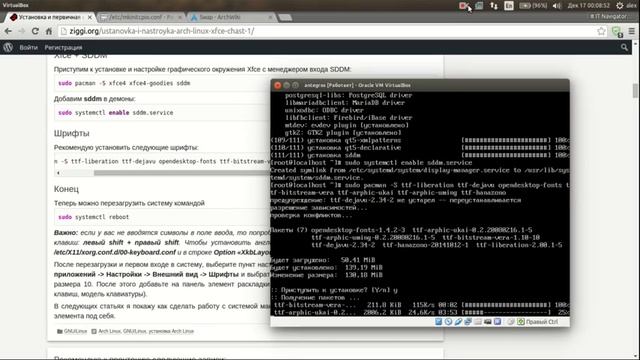640x360 pixels.
Task: Click the browser forward arrow
Action: click(22, 31)
